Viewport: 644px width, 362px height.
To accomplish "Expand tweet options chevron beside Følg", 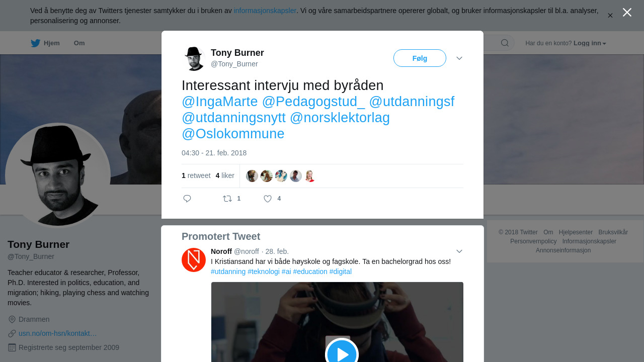I will [459, 58].
